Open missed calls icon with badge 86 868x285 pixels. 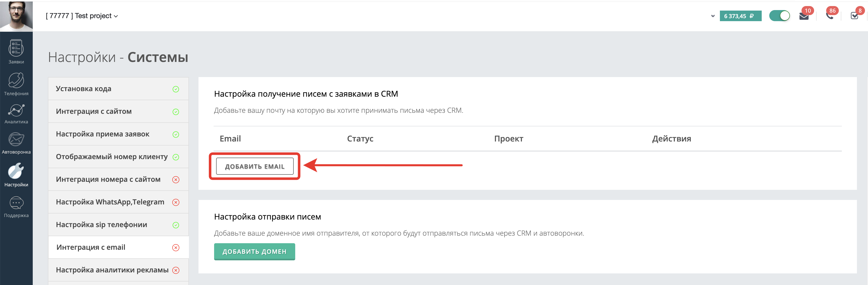coord(829,16)
